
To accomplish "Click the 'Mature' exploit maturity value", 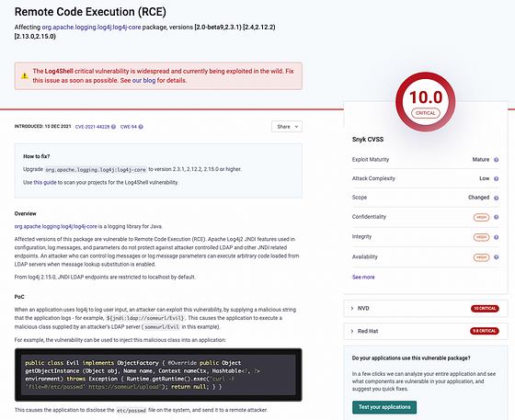I will coord(481,160).
